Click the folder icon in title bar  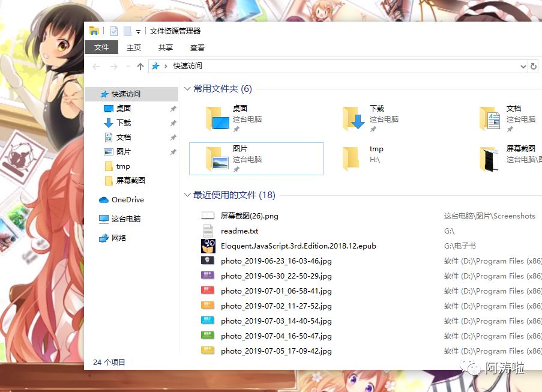(x=94, y=31)
